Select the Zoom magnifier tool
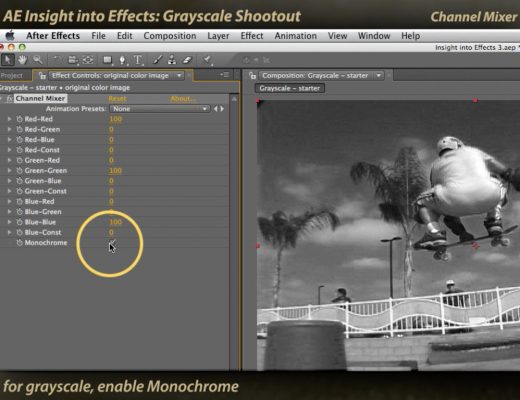Image resolution: width=520 pixels, height=400 pixels. [38, 60]
